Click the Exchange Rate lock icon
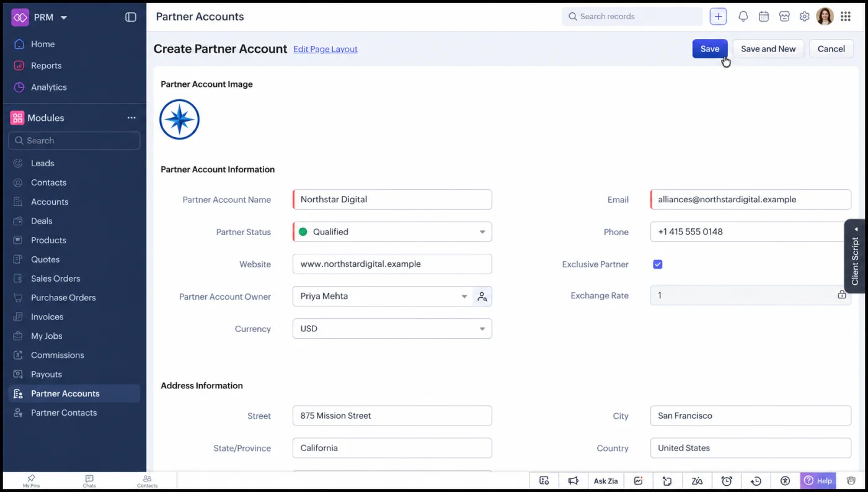 pos(842,295)
